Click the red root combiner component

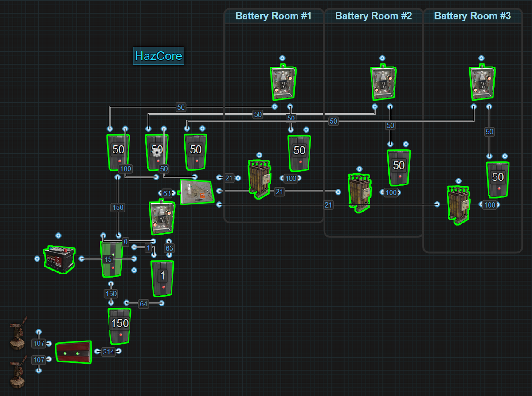pyautogui.click(x=74, y=352)
